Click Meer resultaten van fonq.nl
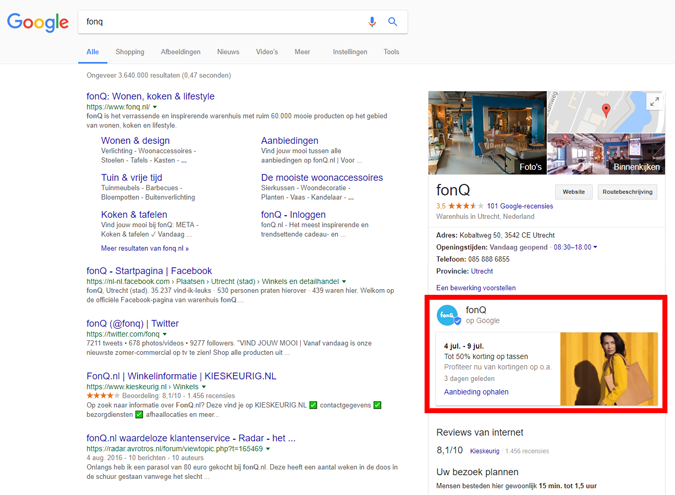 pyautogui.click(x=145, y=248)
